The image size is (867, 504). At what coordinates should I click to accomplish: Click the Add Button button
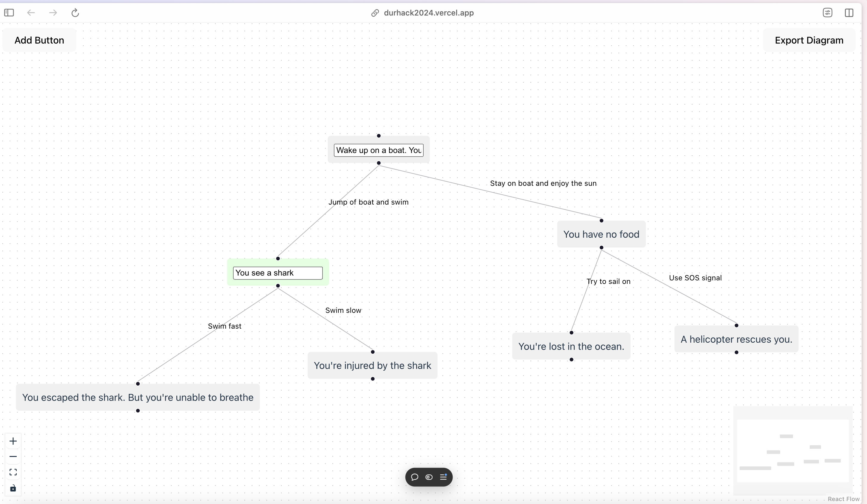click(39, 40)
